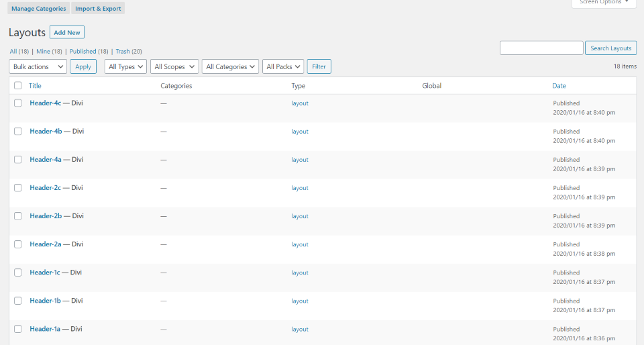Click the Categories column header
644x345 pixels.
(176, 86)
